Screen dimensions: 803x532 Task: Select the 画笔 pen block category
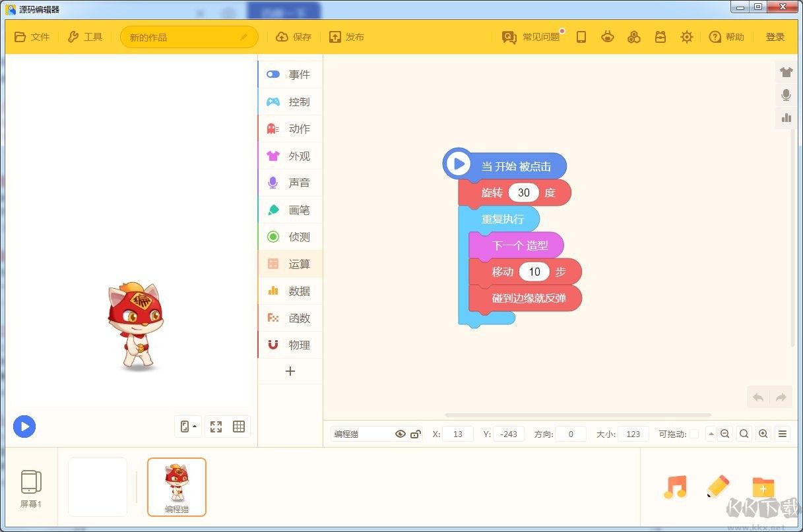point(290,210)
